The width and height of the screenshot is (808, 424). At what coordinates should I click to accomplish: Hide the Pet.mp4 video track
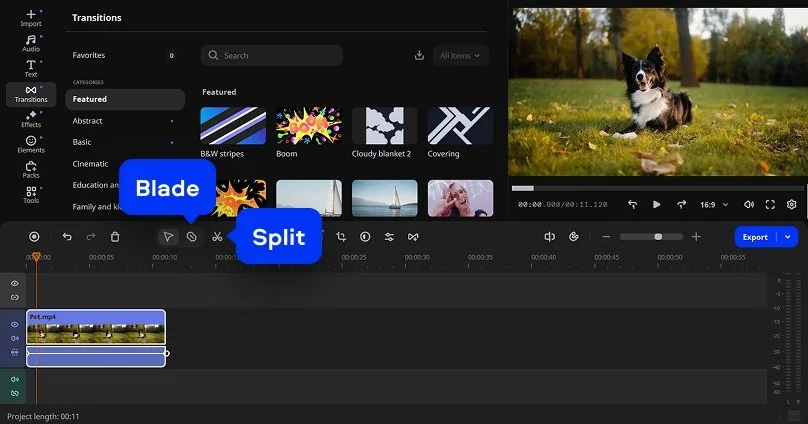point(15,325)
